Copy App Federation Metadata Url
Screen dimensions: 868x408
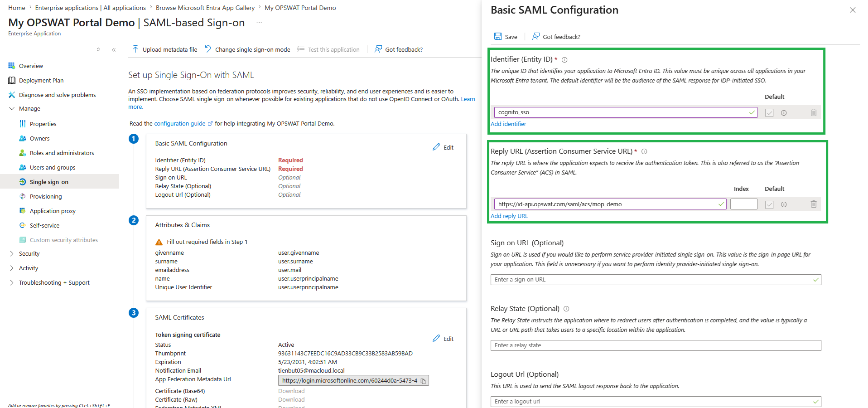click(423, 381)
